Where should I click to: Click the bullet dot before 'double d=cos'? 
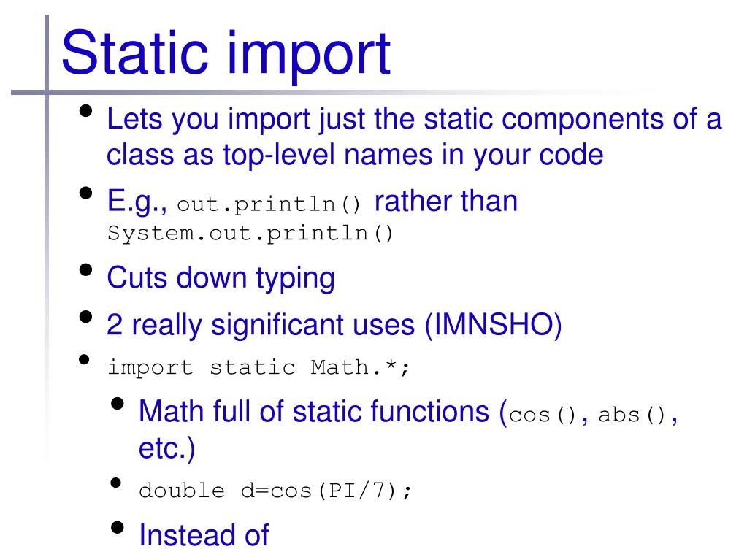tap(116, 483)
